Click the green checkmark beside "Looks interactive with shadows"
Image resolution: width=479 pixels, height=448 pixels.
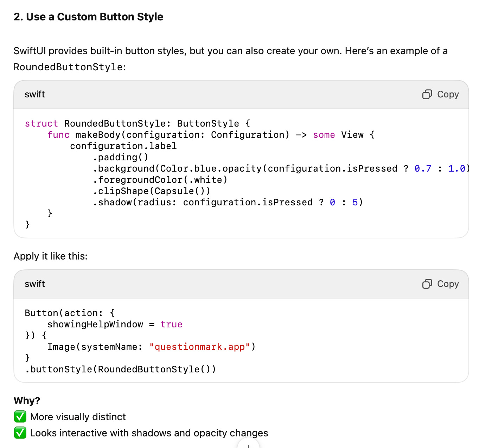click(x=20, y=433)
